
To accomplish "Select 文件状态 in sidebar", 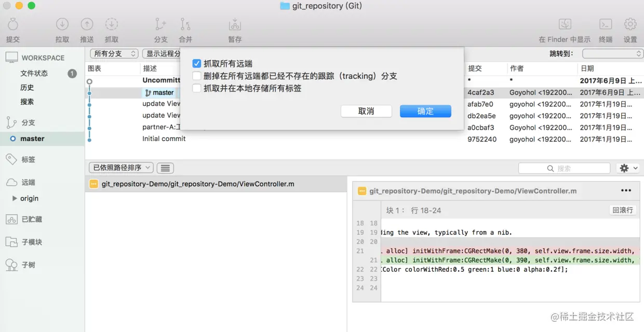I will pos(34,73).
